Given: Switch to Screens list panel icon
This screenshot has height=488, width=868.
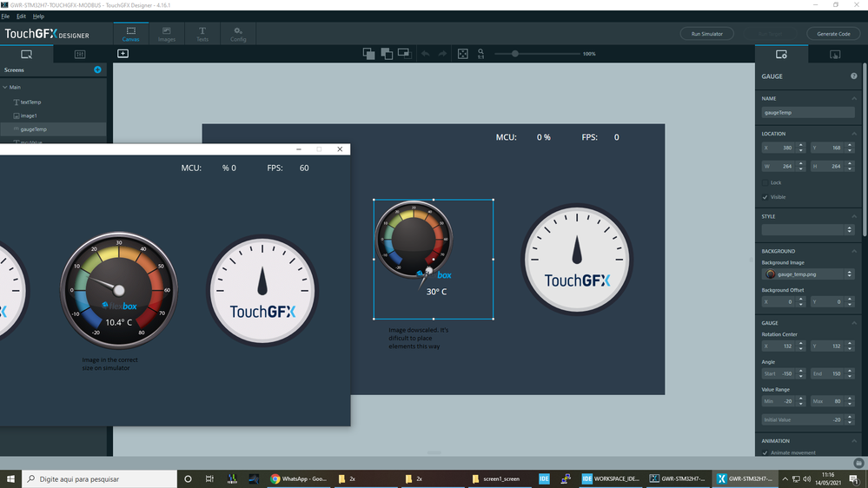Looking at the screenshot, I should pyautogui.click(x=26, y=54).
